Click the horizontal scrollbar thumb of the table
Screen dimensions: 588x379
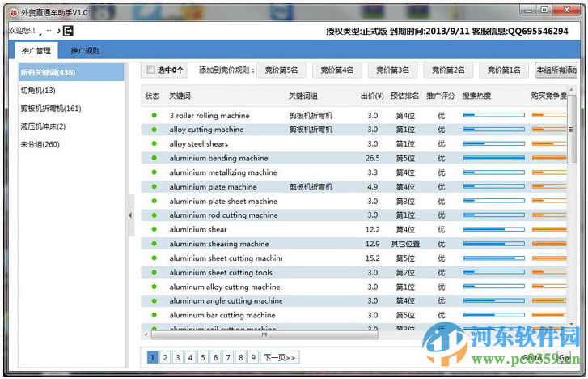click(x=264, y=334)
